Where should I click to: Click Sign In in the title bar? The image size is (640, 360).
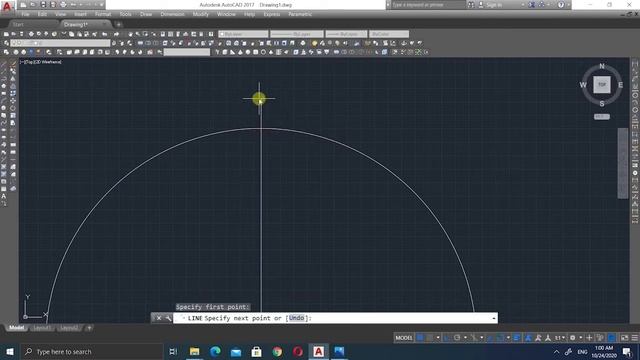coord(494,5)
